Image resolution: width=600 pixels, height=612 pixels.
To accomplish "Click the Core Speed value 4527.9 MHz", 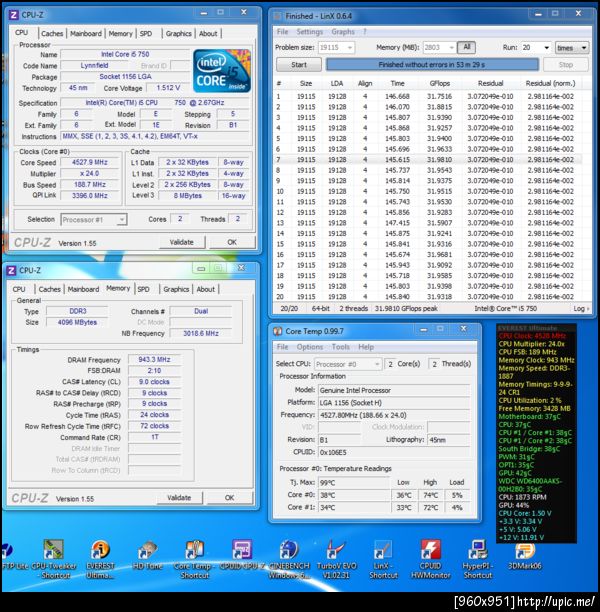I will tap(89, 162).
